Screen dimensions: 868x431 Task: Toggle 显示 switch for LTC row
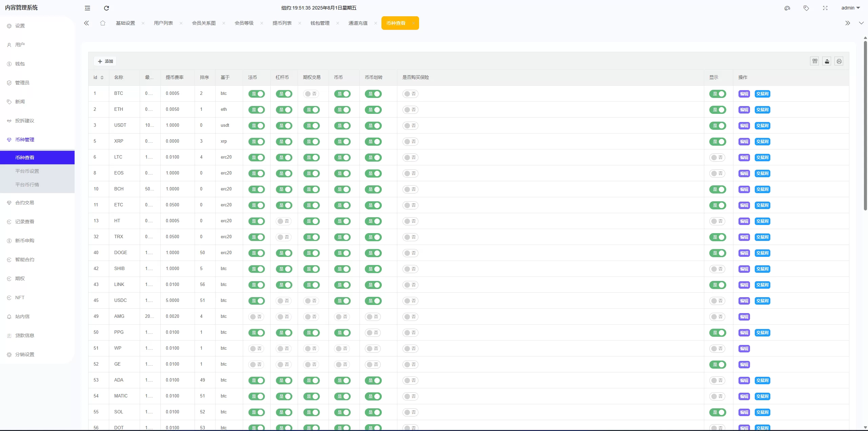point(717,158)
